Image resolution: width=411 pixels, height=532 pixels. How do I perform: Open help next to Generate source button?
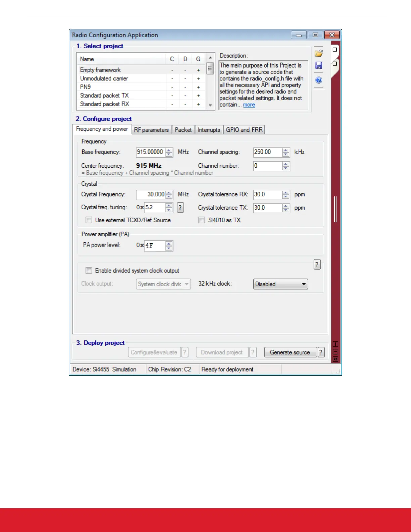pyautogui.click(x=321, y=352)
